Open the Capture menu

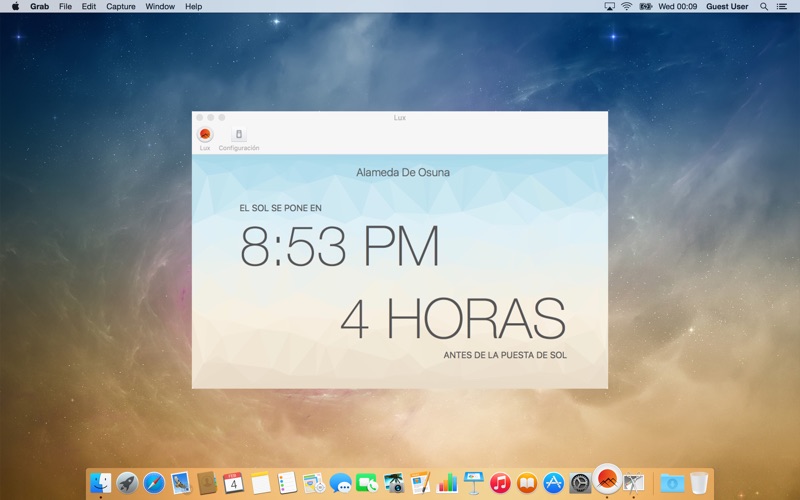pyautogui.click(x=121, y=6)
